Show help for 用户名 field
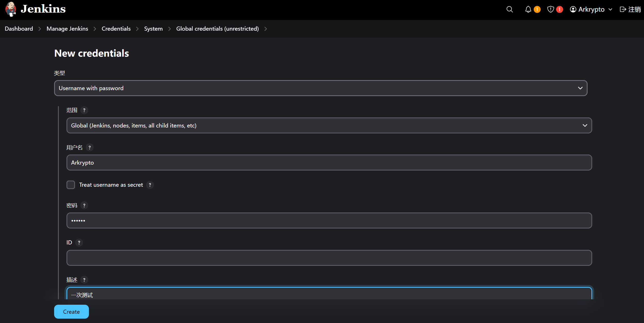The width and height of the screenshot is (644, 323). pos(89,148)
